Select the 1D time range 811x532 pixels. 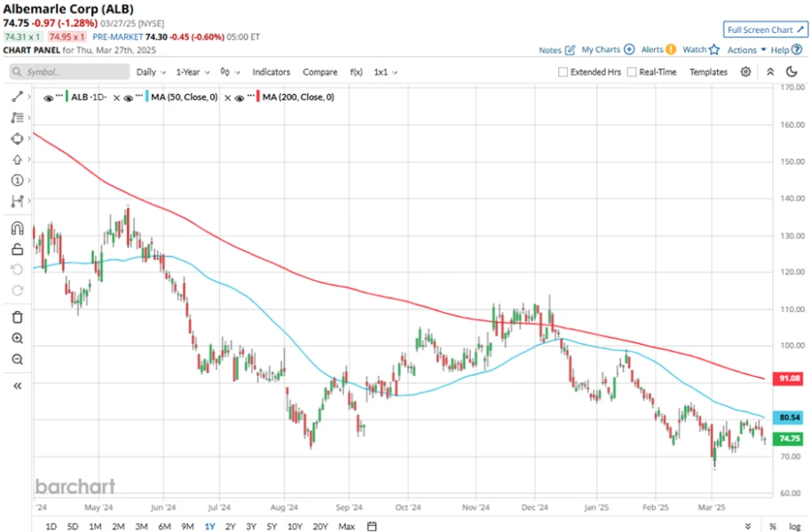click(51, 527)
